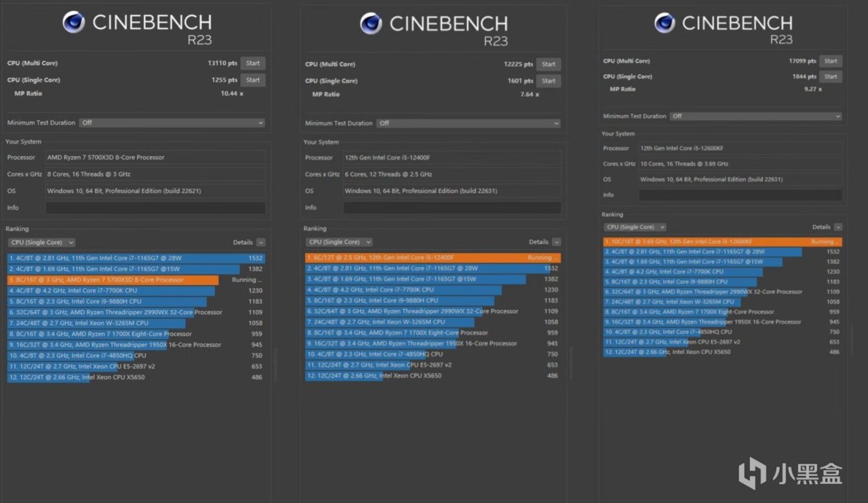
Task: Select the Xeon E5-2697 v2 row in the 5700X3D window
Action: pyautogui.click(x=136, y=366)
